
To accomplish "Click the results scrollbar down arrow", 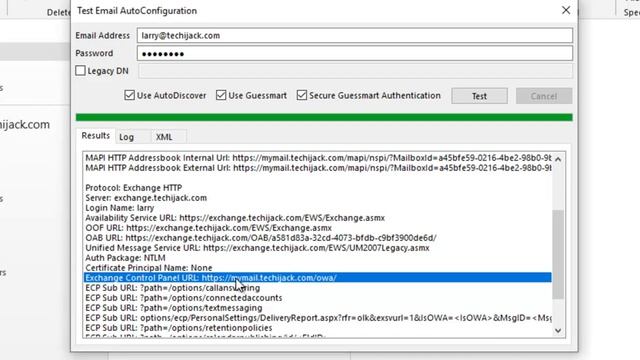I will [x=558, y=331].
